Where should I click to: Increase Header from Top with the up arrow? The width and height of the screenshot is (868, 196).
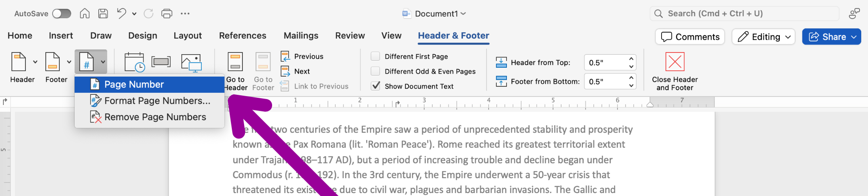click(632, 59)
